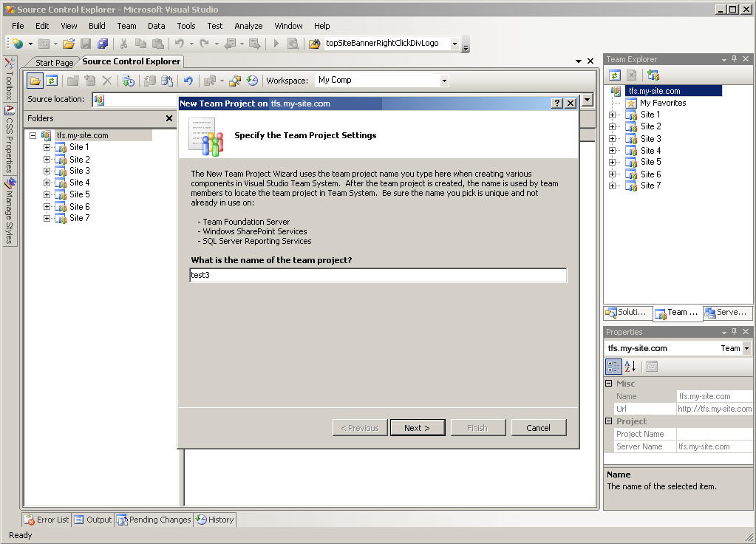Open the Toolbox side tab
This screenshot has height=544, width=756.
click(9, 80)
